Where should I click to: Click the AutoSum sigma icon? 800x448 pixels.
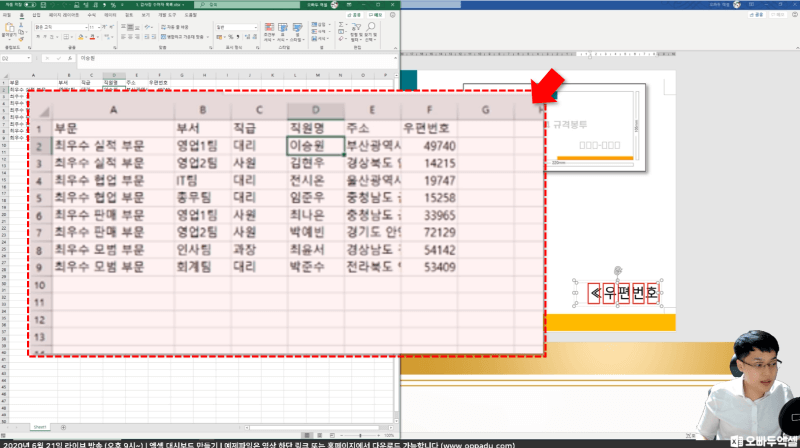point(341,24)
